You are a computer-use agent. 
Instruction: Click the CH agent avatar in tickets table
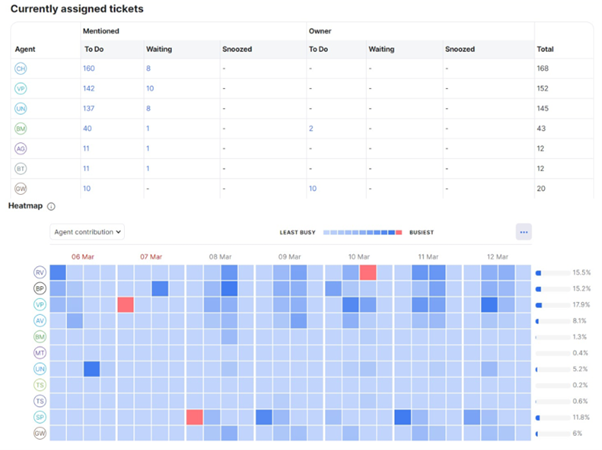tap(21, 69)
